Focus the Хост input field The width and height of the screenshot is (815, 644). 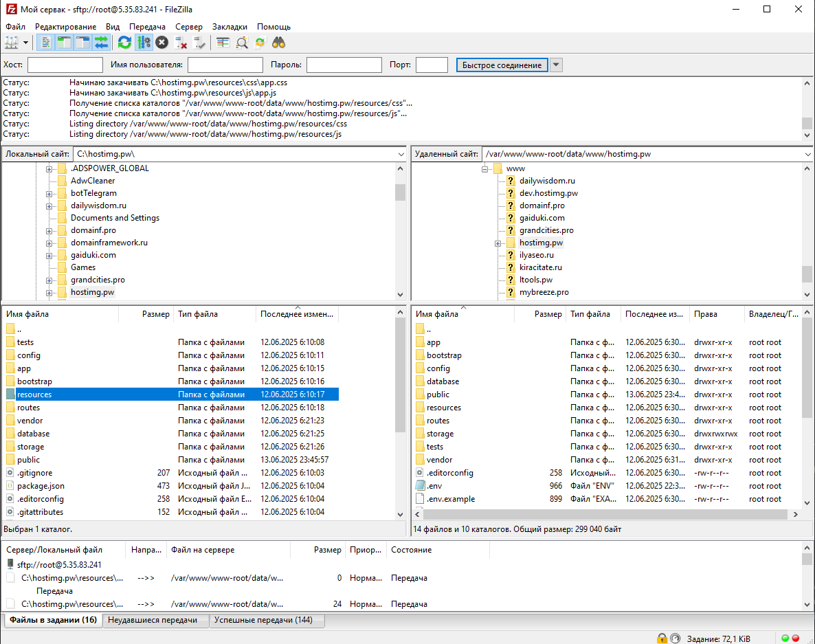(65, 65)
